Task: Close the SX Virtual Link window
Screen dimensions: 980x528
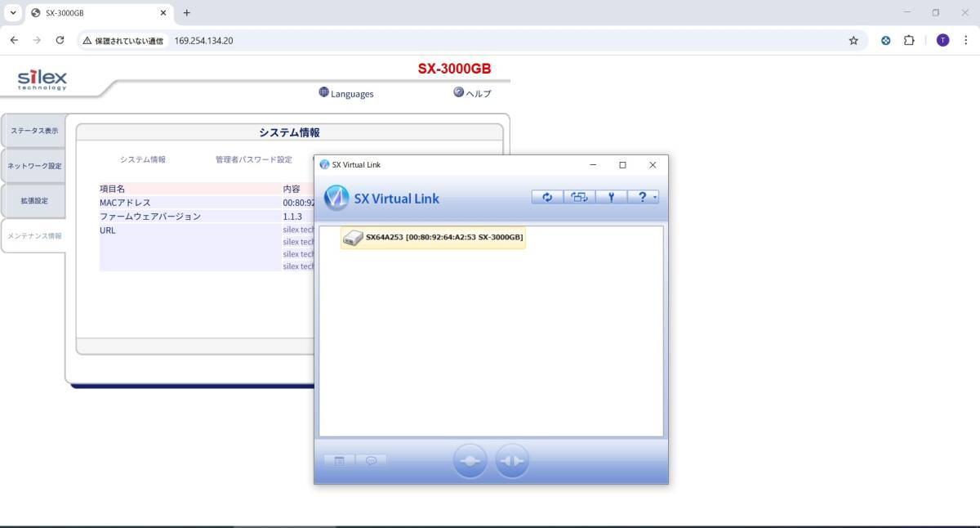Action: (653, 164)
